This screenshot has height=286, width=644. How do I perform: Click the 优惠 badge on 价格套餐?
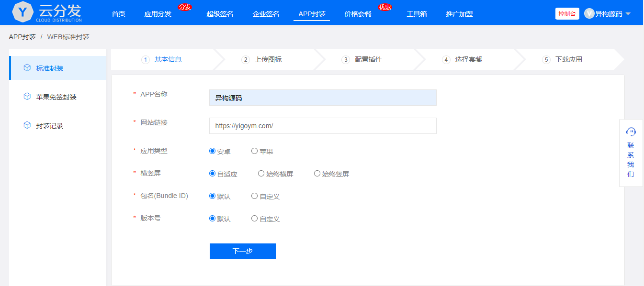(x=385, y=7)
